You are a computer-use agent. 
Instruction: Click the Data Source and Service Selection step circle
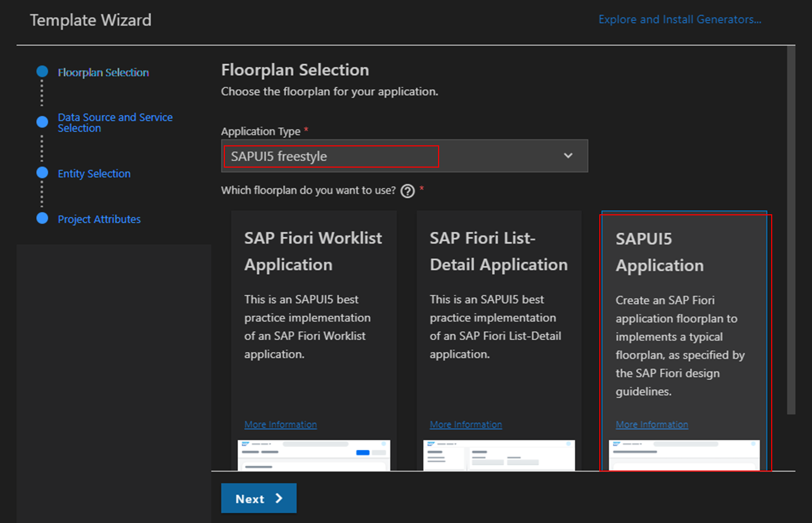tap(42, 121)
